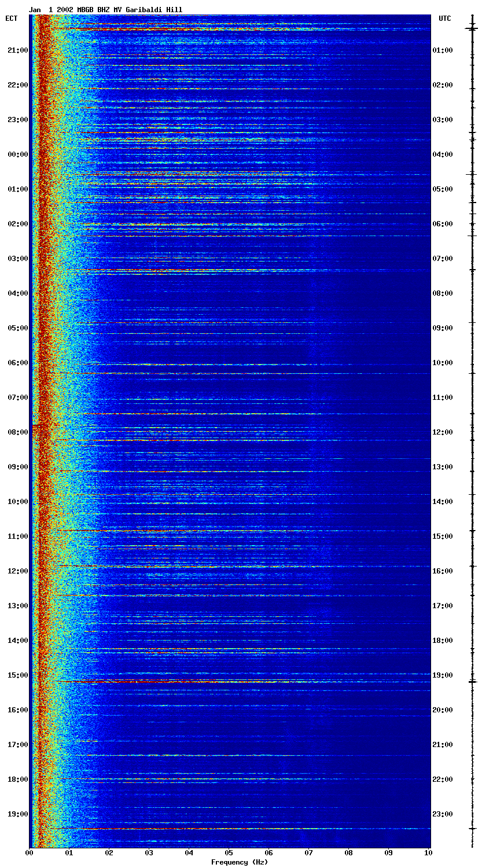Click the 05 tick on the frequency axis
Viewport: 493px width, 868px height.
[x=229, y=852]
